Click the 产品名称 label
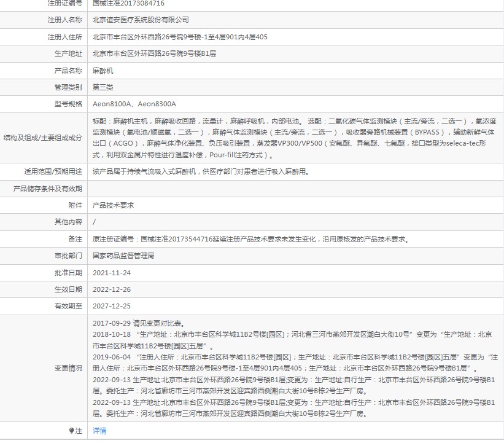Image resolution: width=504 pixels, height=443 pixels. coord(68,71)
